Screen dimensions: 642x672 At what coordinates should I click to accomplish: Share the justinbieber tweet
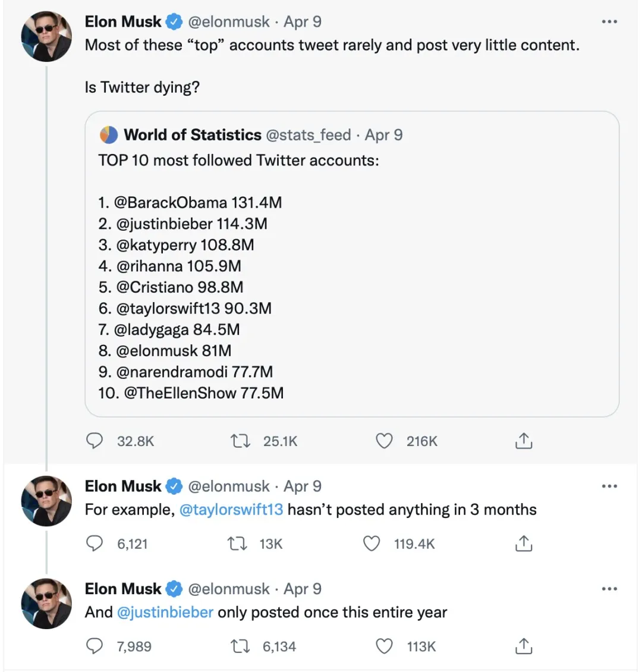pos(523,646)
